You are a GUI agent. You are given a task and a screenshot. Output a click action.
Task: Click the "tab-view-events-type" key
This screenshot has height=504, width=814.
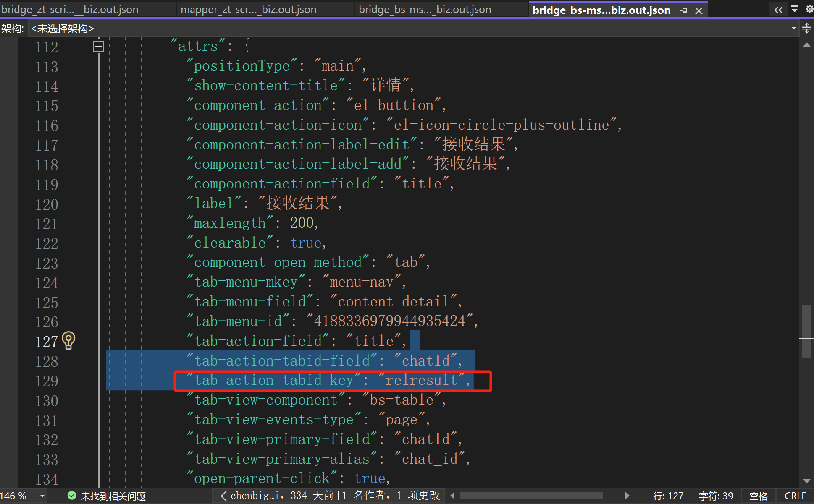tap(274, 419)
